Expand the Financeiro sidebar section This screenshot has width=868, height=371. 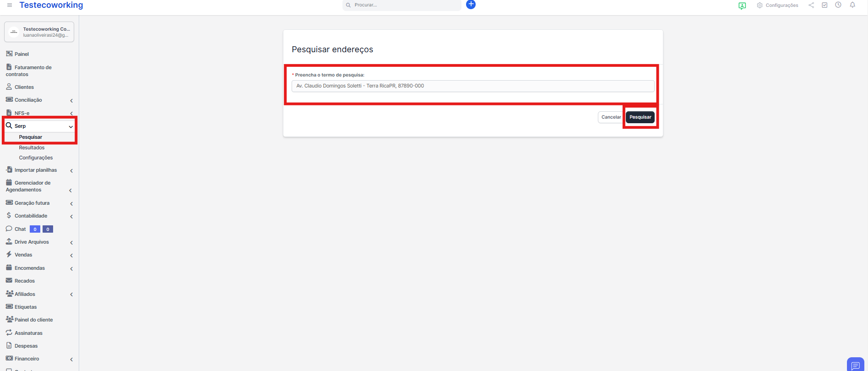tap(71, 359)
